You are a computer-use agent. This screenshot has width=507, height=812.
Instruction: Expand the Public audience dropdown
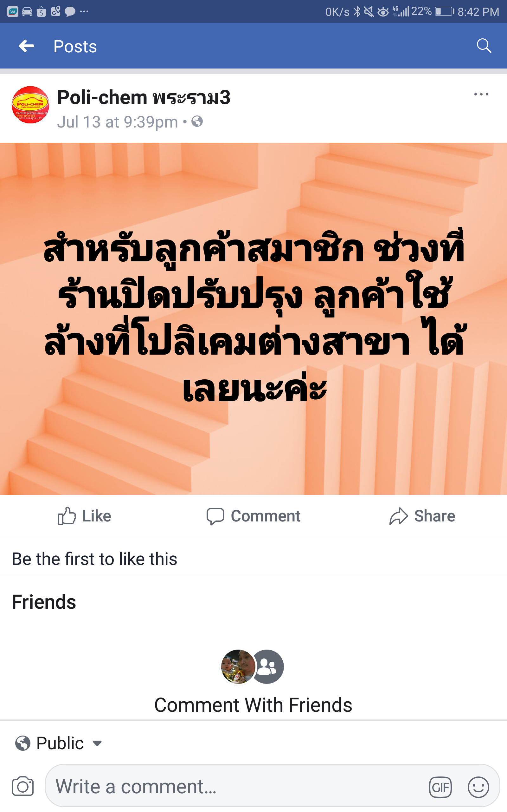[58, 743]
